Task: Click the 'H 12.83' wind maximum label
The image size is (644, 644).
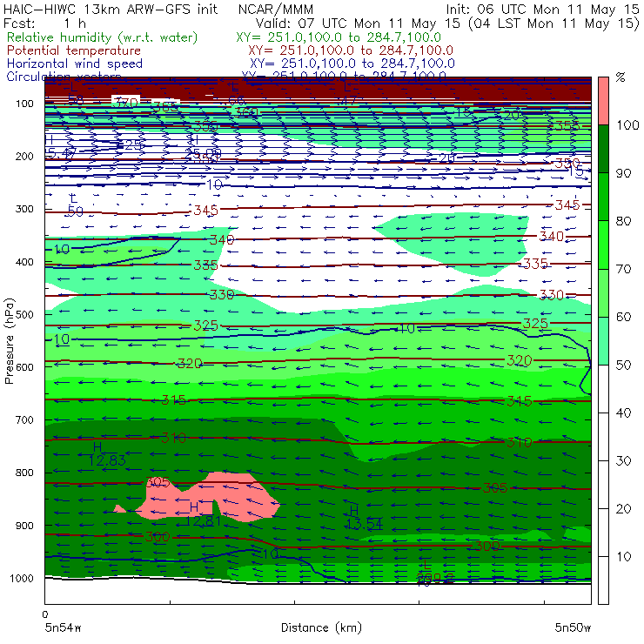Action: (107, 454)
